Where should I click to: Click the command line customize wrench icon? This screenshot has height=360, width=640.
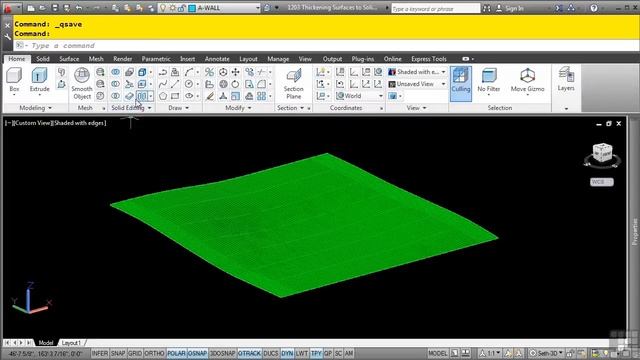[x=7, y=37]
